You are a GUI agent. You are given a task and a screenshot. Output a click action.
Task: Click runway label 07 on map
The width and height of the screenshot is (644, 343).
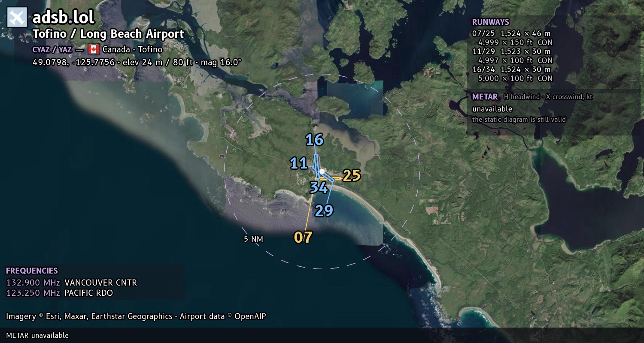click(x=303, y=238)
